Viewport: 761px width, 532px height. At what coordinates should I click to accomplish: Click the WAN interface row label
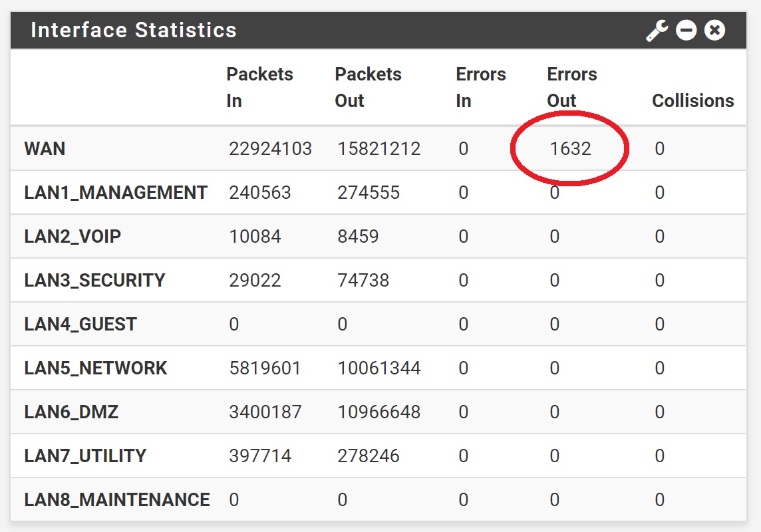click(45, 148)
